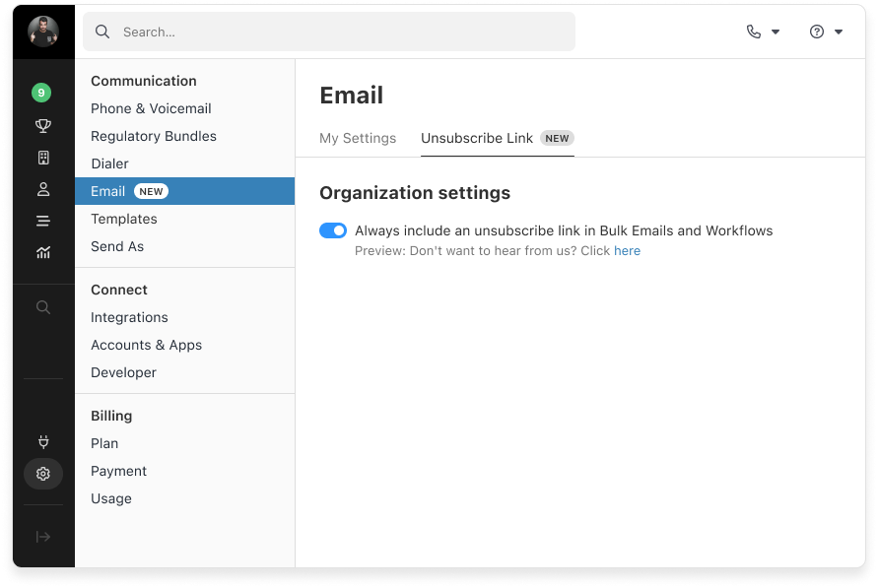
Task: Click the 'Always include an unsubscribe link' label
Action: pos(564,230)
